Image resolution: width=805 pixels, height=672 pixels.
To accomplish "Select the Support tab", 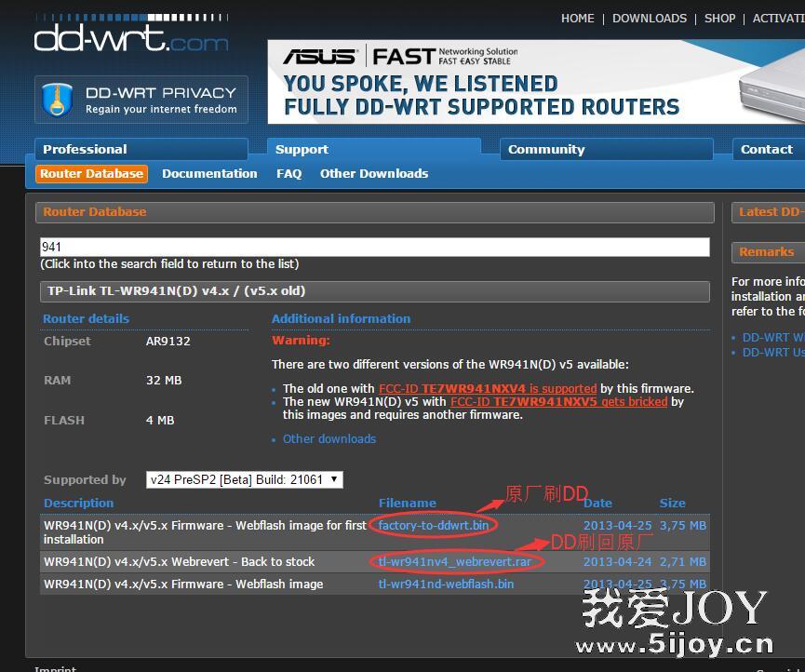I will tap(374, 150).
